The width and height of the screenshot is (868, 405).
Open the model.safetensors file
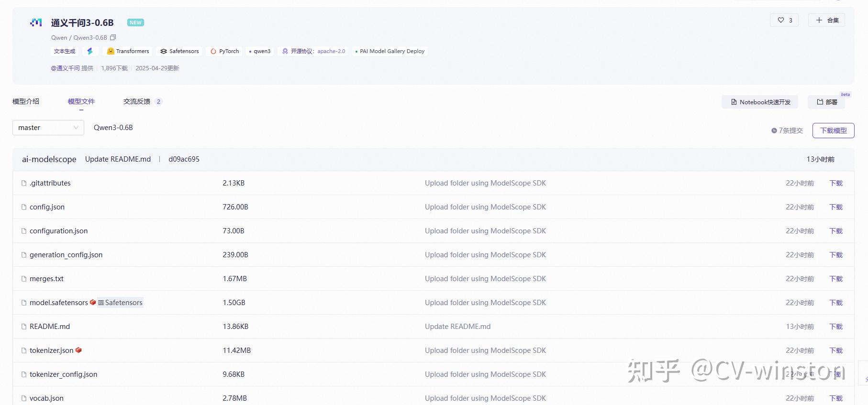pyautogui.click(x=59, y=303)
